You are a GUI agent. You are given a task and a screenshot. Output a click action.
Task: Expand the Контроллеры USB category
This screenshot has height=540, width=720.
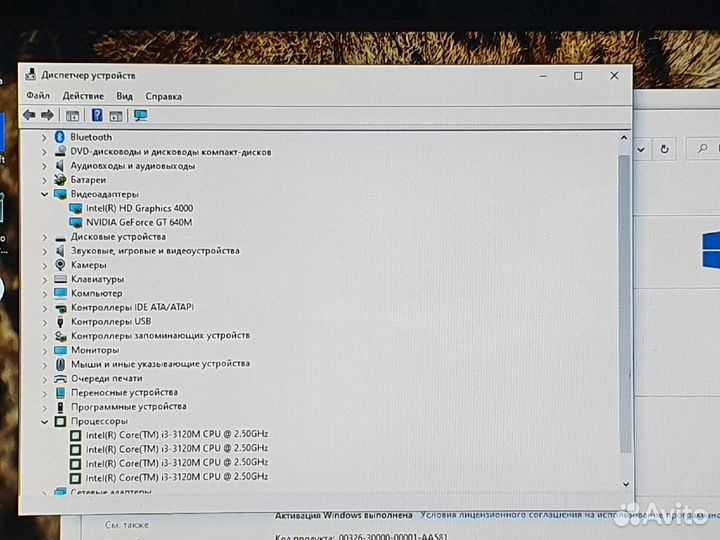click(44, 322)
